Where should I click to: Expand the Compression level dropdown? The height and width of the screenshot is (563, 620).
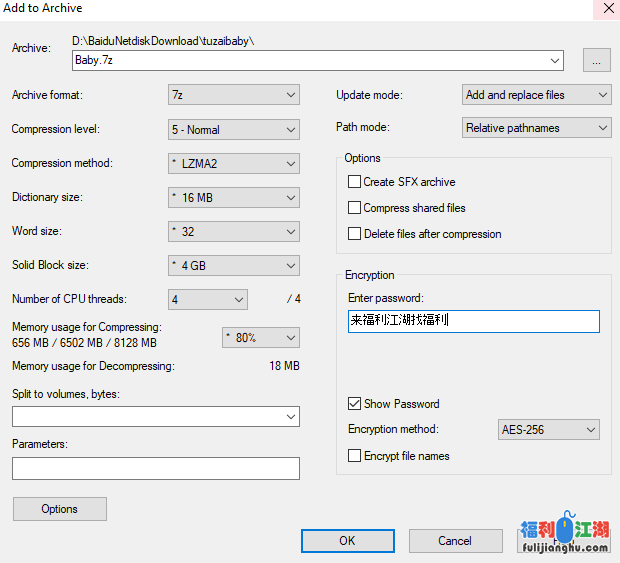(x=234, y=129)
